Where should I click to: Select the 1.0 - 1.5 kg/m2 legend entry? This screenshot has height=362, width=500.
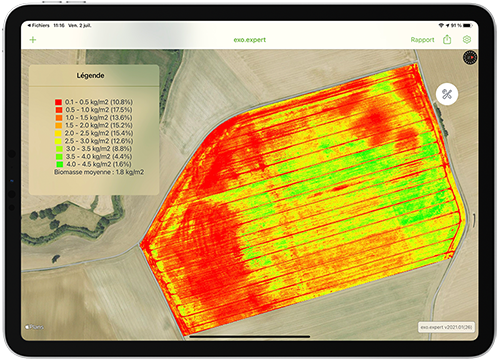click(94, 118)
